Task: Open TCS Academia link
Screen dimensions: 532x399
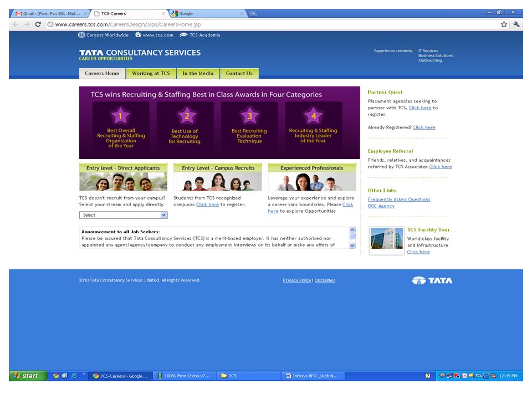Action: tap(200, 35)
